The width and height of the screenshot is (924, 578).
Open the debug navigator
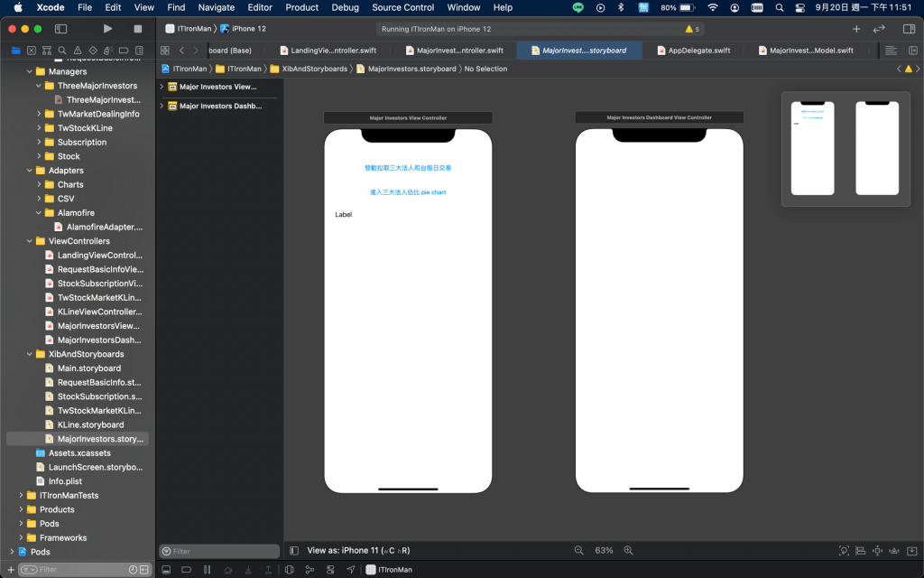point(108,51)
